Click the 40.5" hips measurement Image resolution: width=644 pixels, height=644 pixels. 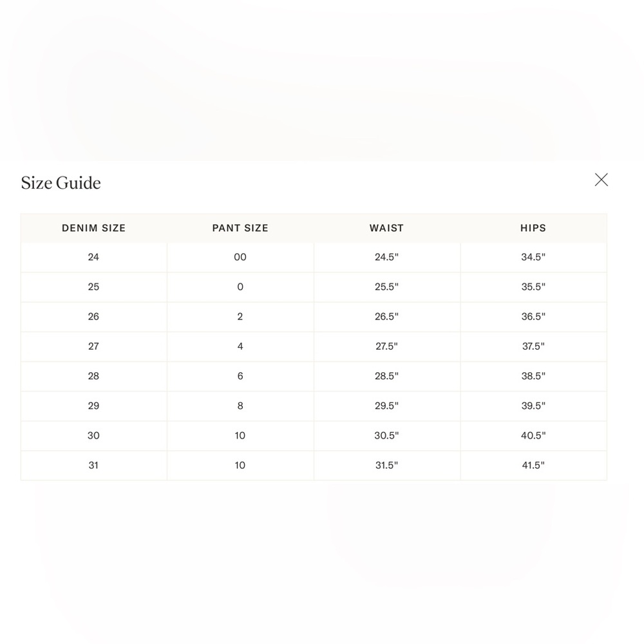coord(533,436)
